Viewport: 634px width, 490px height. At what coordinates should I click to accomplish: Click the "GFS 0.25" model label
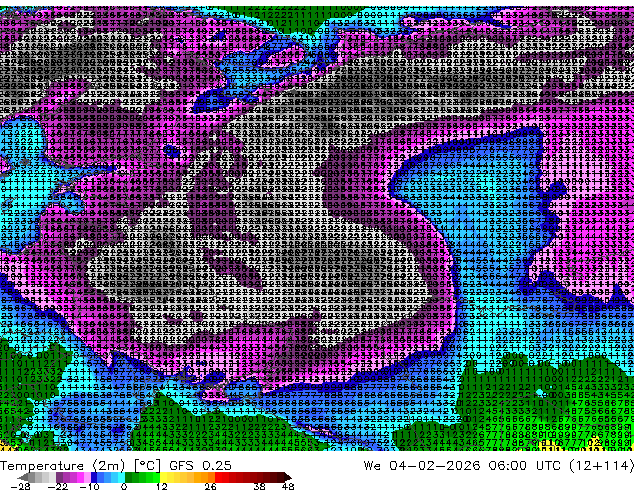(x=200, y=465)
